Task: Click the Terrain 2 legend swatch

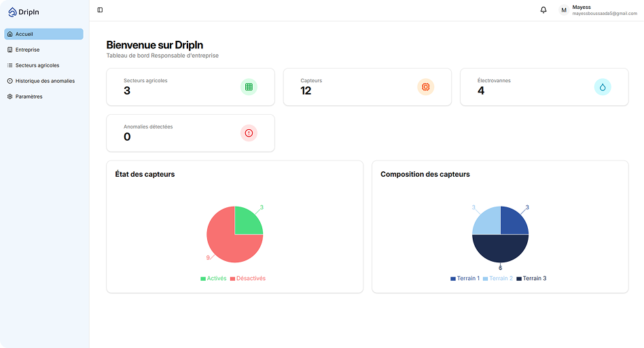Action: pyautogui.click(x=485, y=279)
